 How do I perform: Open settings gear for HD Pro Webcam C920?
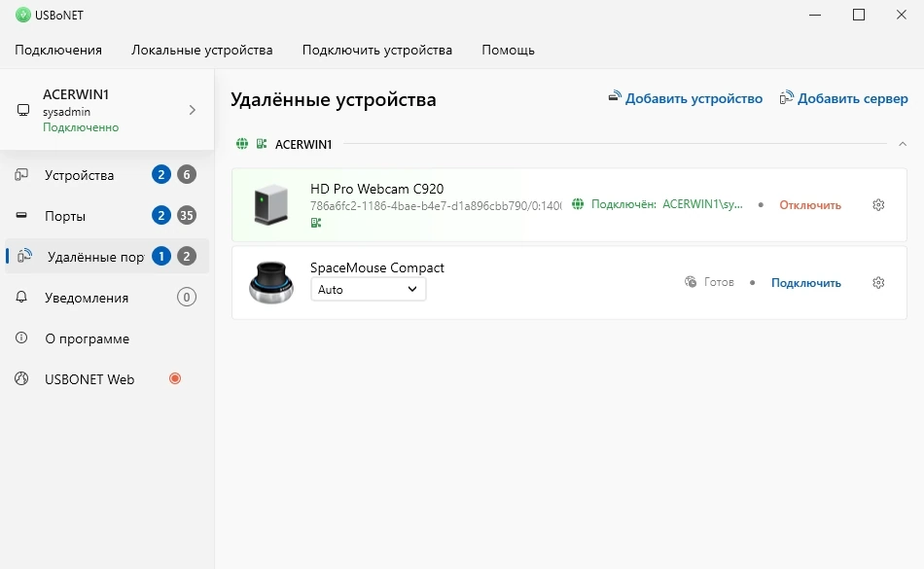pyautogui.click(x=878, y=205)
